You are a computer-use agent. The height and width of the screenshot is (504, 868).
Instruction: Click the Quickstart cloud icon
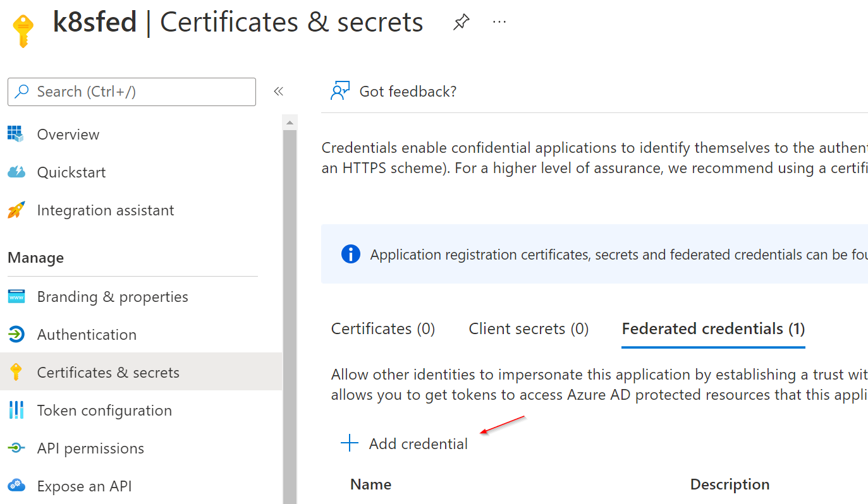16,172
